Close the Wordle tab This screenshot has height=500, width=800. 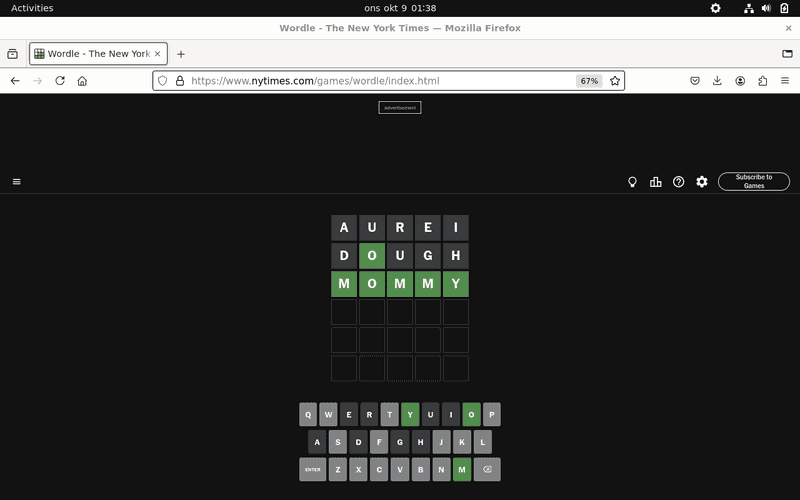pos(158,54)
